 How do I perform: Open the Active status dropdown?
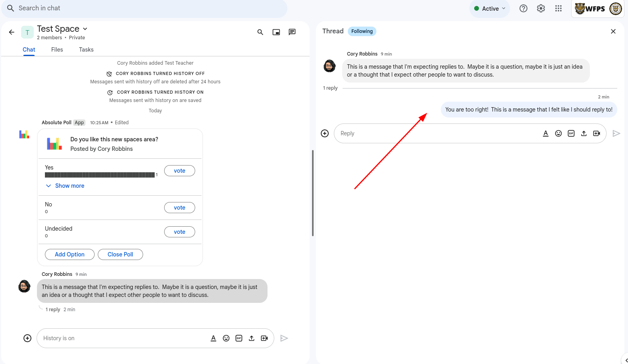click(490, 8)
